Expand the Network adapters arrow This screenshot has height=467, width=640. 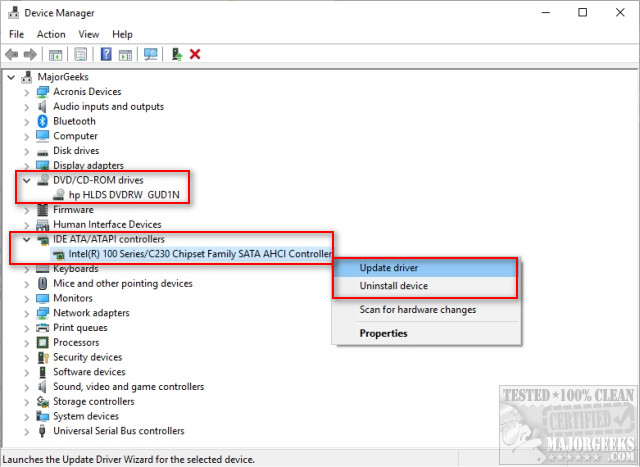click(x=27, y=314)
